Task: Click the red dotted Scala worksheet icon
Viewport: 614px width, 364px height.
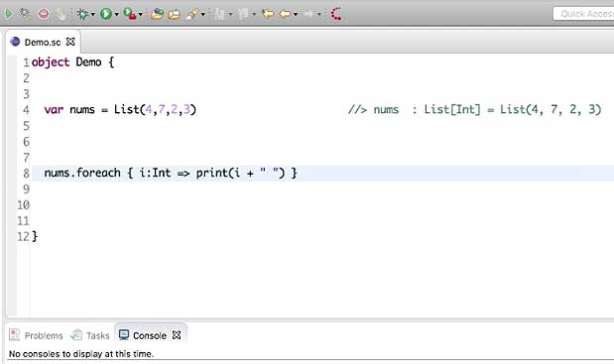Action: click(x=336, y=14)
